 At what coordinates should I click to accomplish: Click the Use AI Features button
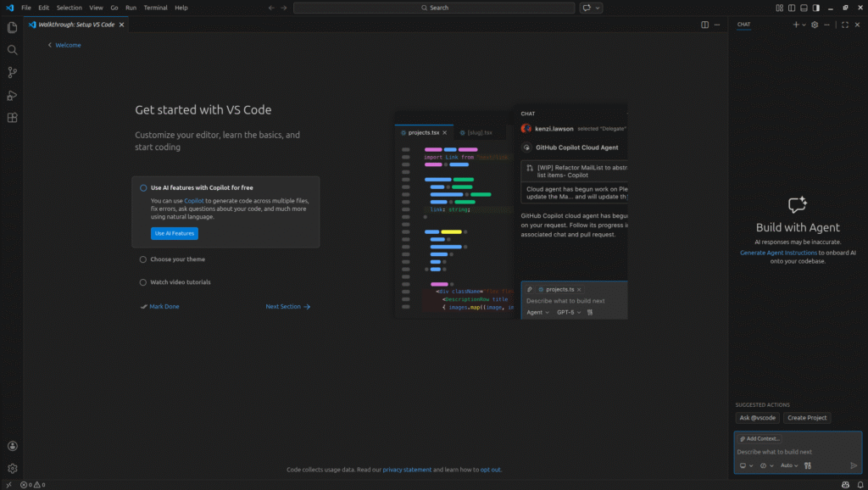coord(174,233)
